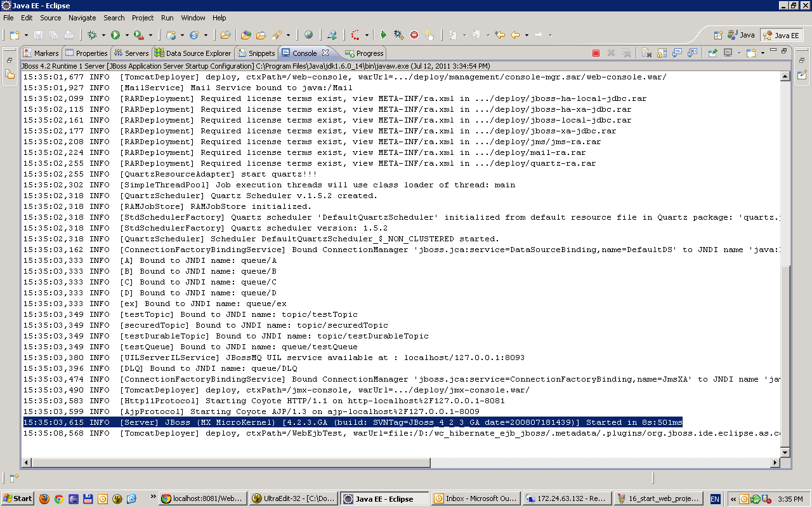Image resolution: width=812 pixels, height=508 pixels.
Task: Click the green Run toolbar icon
Action: tap(114, 35)
